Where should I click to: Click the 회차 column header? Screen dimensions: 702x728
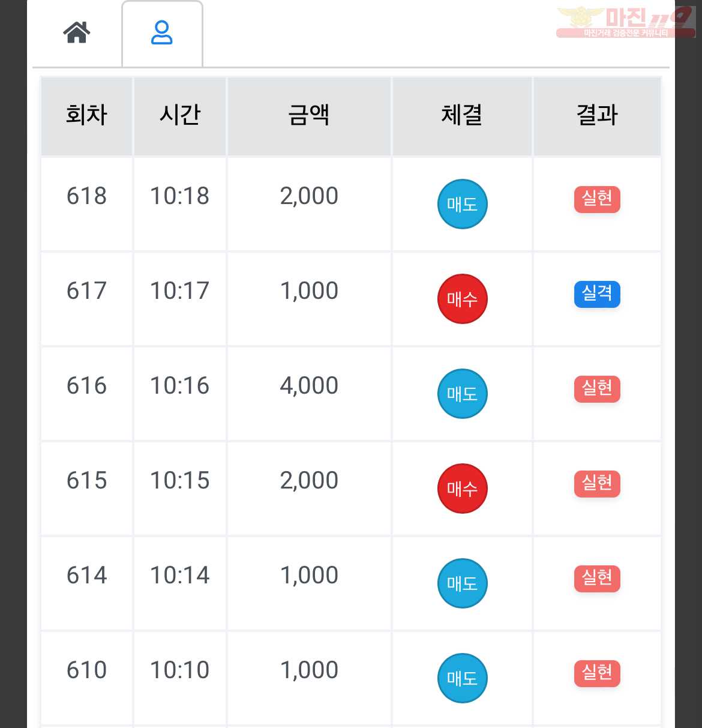click(x=86, y=115)
